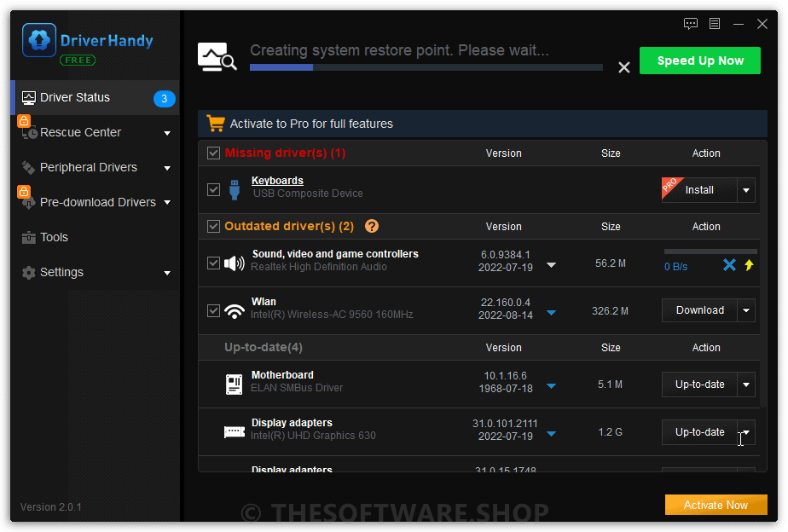Click the Driver Handy logo icon
The height and width of the screenshot is (532, 788).
click(38, 40)
